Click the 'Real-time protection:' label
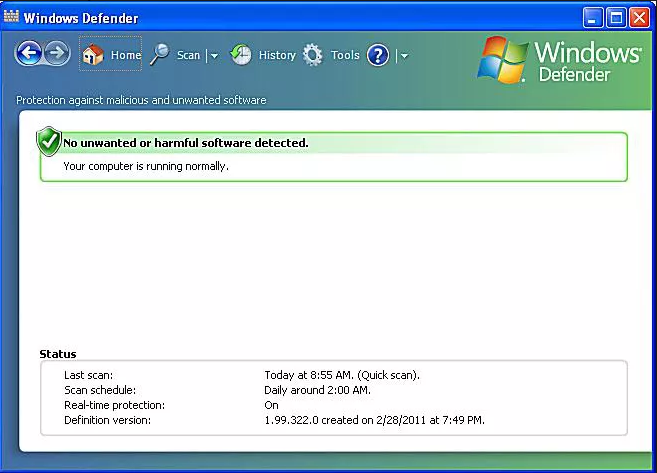The width and height of the screenshot is (657, 473). click(114, 405)
